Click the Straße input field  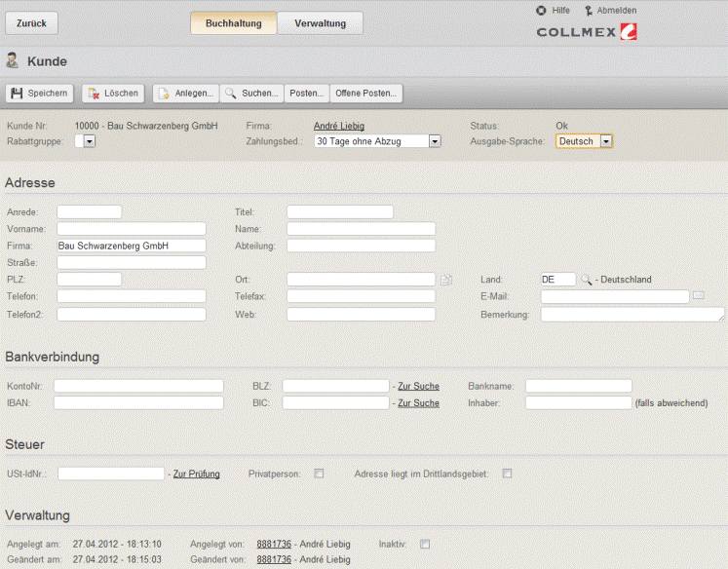pyautogui.click(x=132, y=262)
